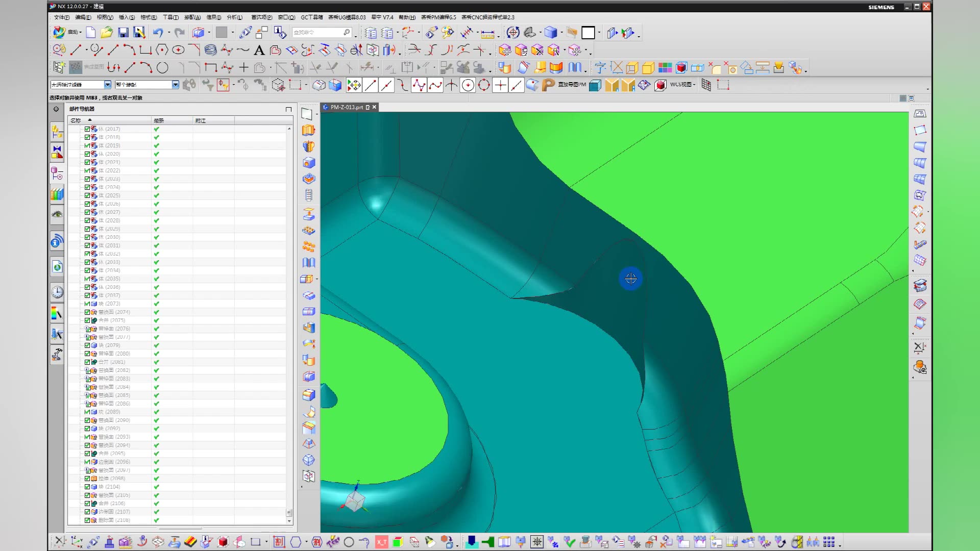Image resolution: width=980 pixels, height=551 pixels.
Task: Open file with the folder icon
Action: click(106, 33)
